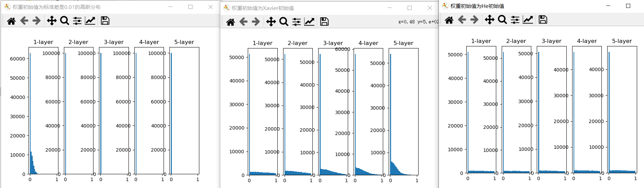Save figure in Gaussian 0.01 window
This screenshot has height=188, width=644.
pos(105,21)
